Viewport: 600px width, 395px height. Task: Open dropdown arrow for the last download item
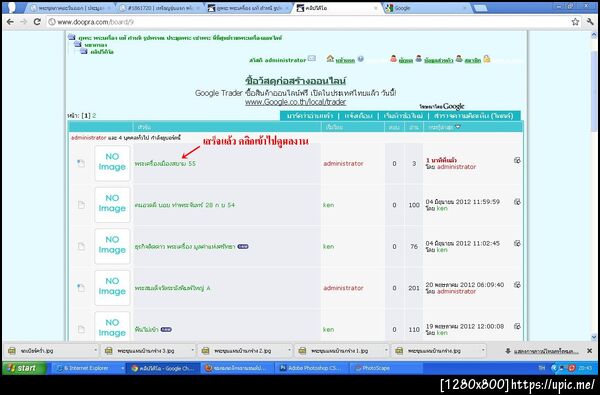(x=483, y=351)
